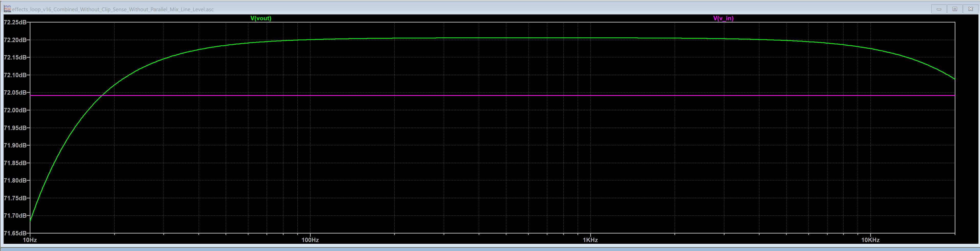
Task: Click the 10KHz label on frequency axis
Action: coord(871,240)
